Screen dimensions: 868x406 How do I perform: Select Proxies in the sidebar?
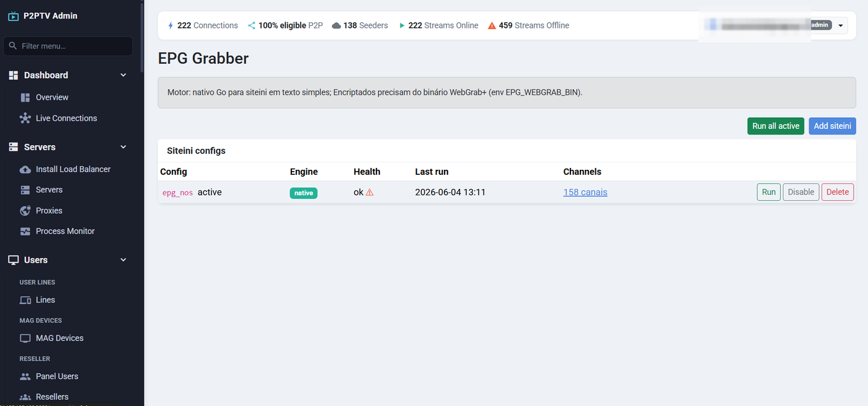click(49, 211)
